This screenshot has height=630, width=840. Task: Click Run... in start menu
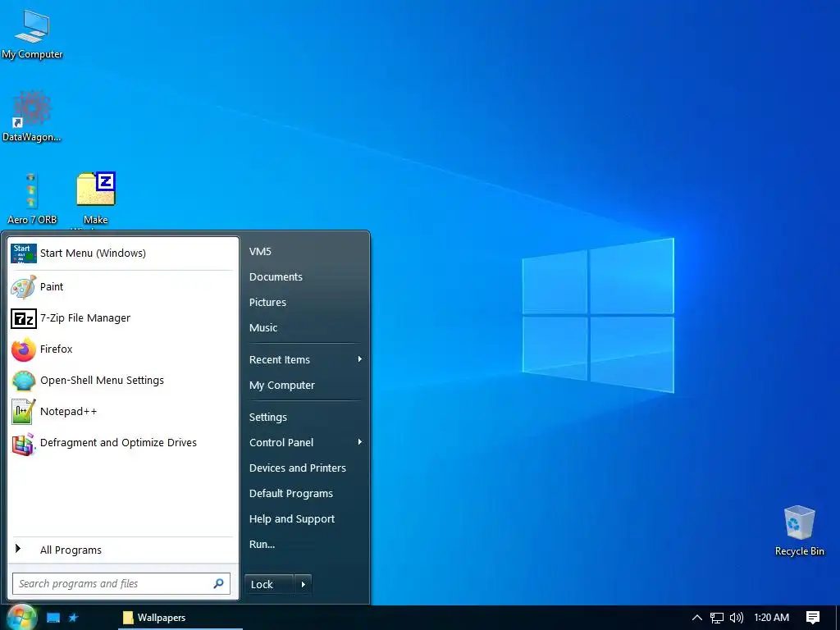262,545
